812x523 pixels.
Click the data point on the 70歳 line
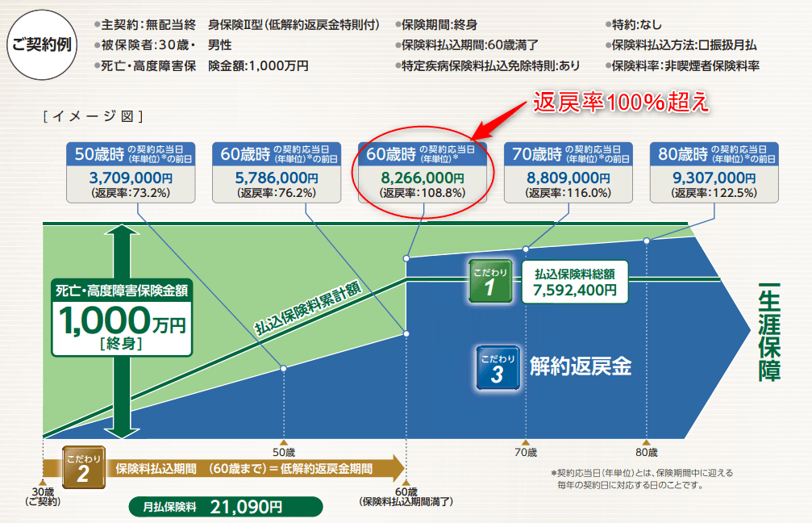tap(526, 249)
